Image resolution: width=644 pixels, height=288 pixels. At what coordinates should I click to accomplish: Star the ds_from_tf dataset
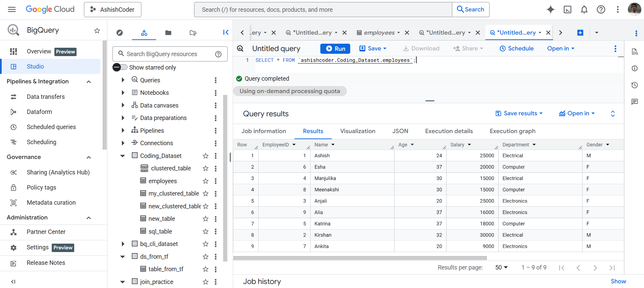(205, 257)
